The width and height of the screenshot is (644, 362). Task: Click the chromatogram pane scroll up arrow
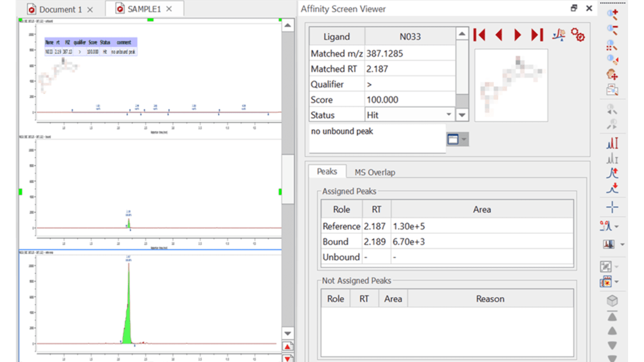(x=287, y=26)
